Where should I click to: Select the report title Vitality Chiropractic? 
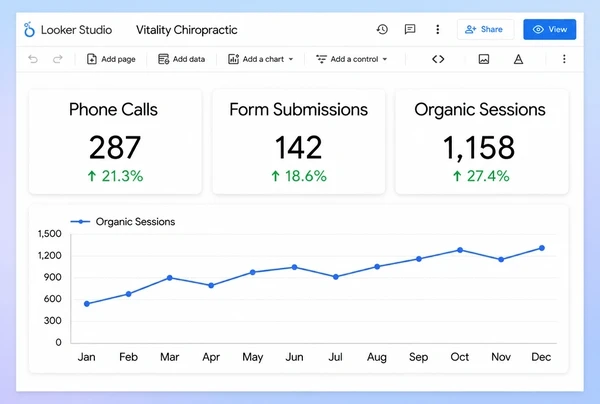click(x=187, y=30)
